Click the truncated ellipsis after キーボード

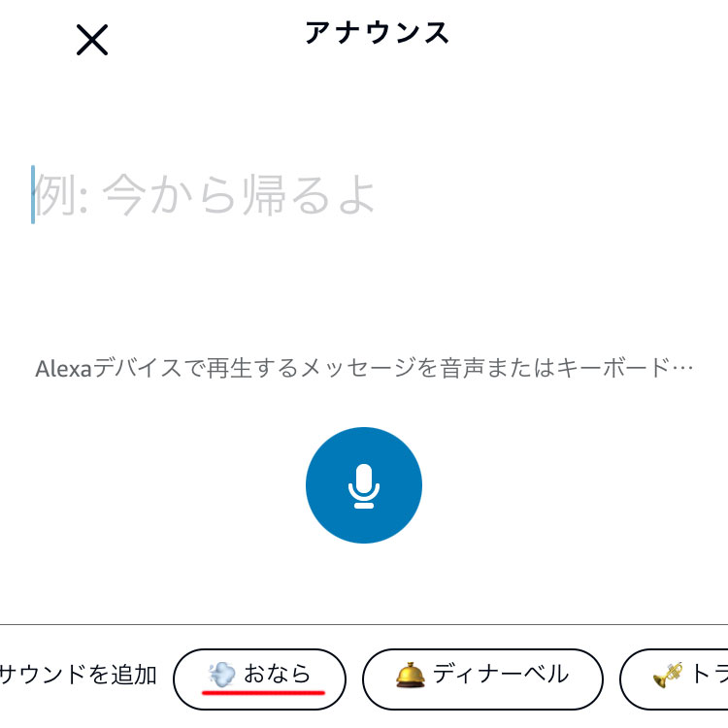(682, 368)
